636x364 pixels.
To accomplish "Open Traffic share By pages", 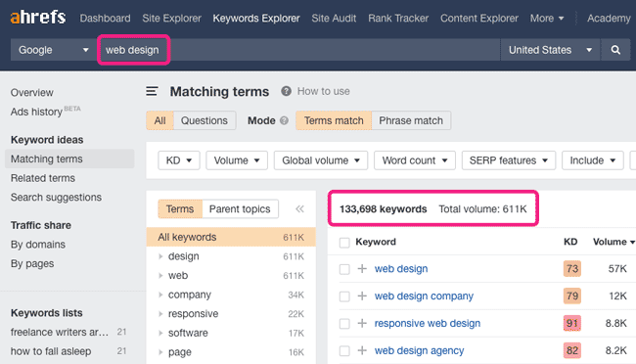I will coord(32,264).
